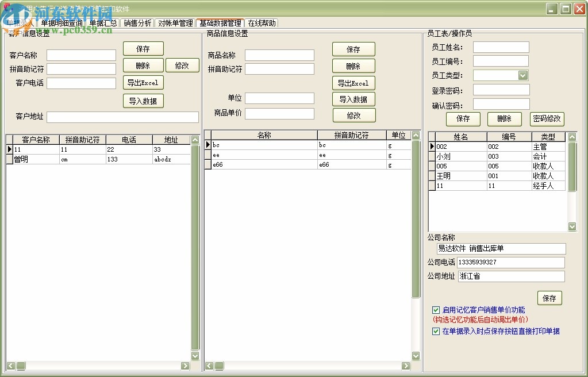This screenshot has width=588, height=377.
Task: Toggle 在单据录入时点保存按钮直接打印单据 checkbox
Action: coord(436,331)
